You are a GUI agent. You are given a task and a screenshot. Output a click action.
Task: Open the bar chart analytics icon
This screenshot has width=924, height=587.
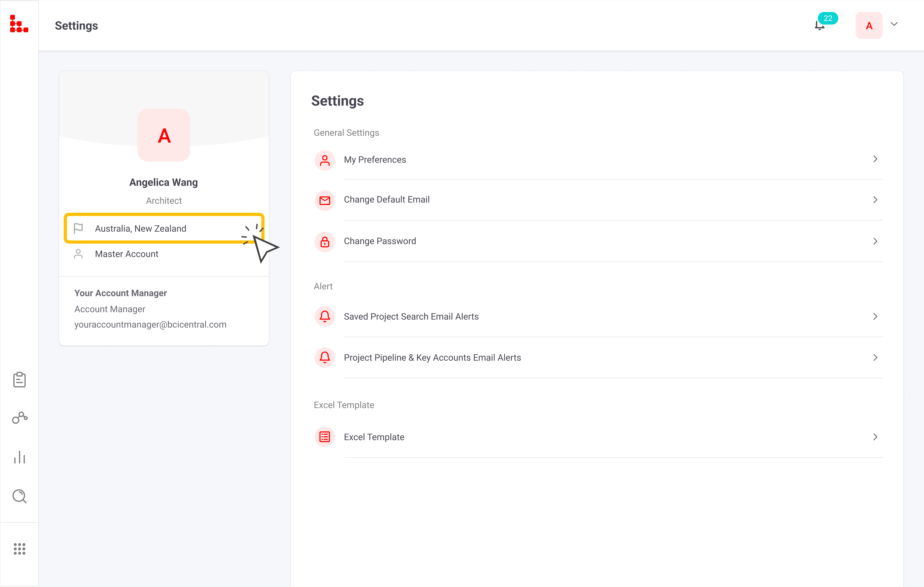pos(19,457)
